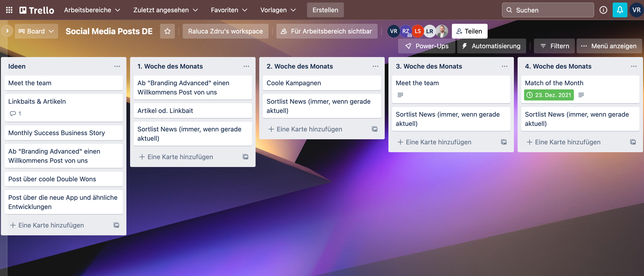Click the LS member avatar
The height and width of the screenshot is (276, 644).
click(417, 31)
